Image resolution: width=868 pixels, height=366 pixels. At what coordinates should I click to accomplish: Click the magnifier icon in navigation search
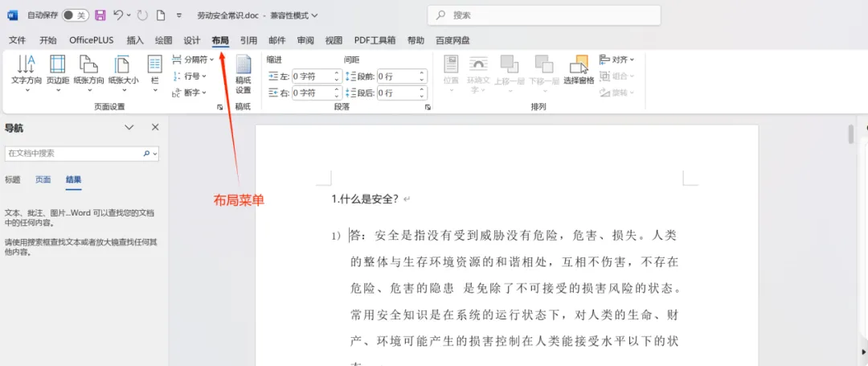tap(146, 154)
